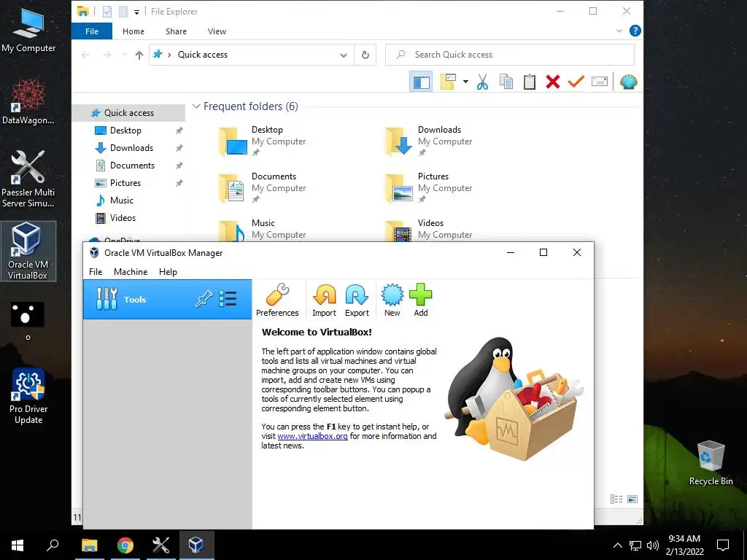Click the Quick access address bar

(252, 55)
